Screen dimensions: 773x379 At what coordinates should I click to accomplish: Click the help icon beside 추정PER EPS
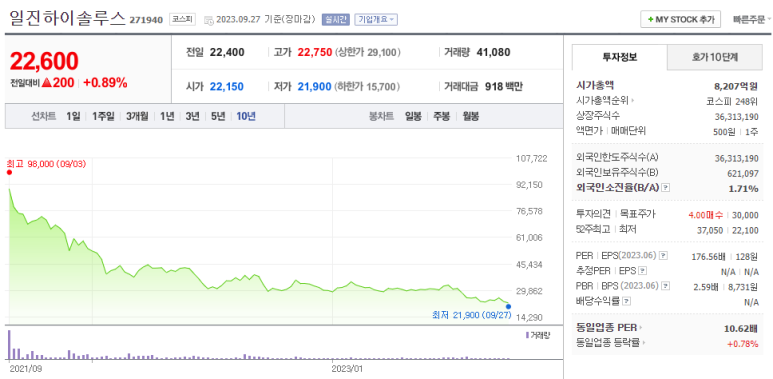tap(642, 271)
